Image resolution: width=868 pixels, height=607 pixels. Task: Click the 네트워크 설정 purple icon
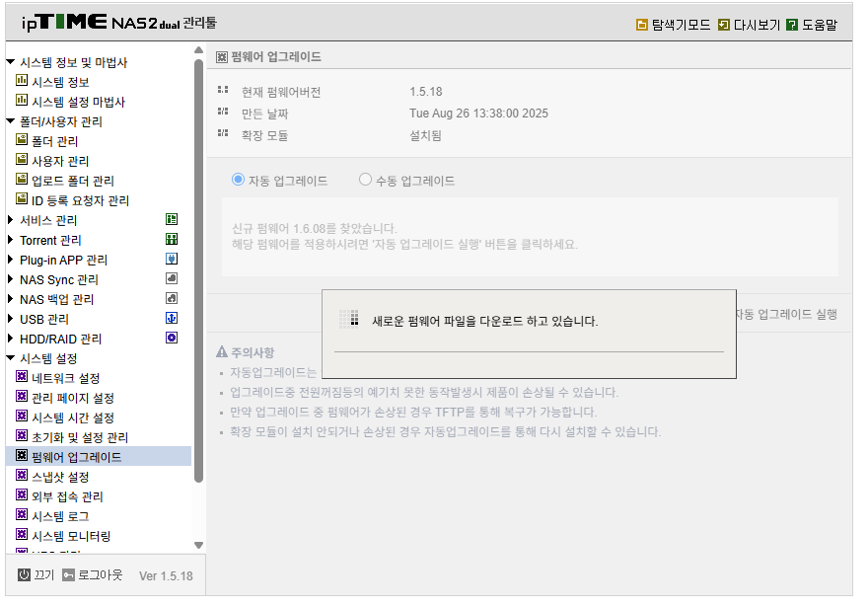(x=22, y=377)
